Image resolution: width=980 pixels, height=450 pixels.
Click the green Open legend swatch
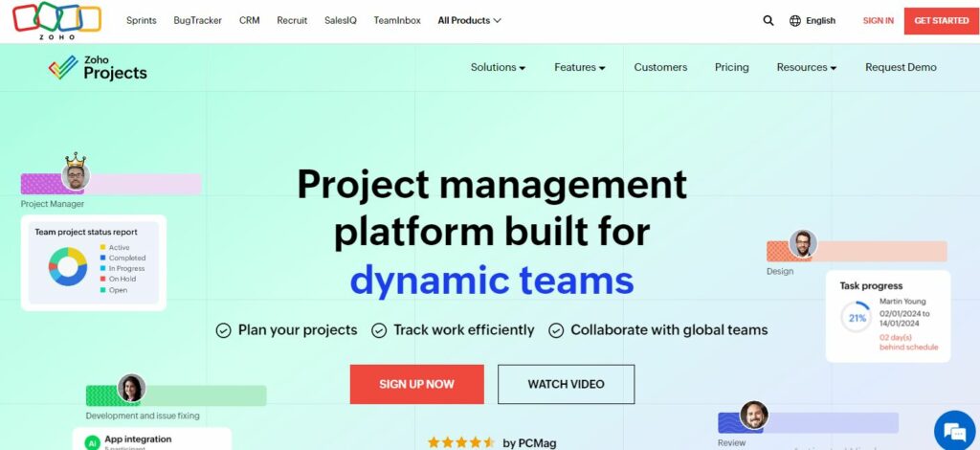click(x=102, y=290)
